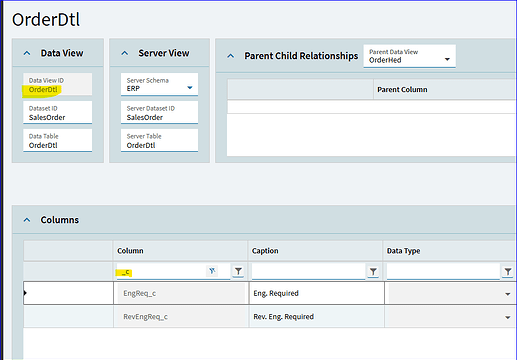Screen dimensions: 517x360
Task: Select the EngReq_c row indicator arrow
Action: click(25, 293)
